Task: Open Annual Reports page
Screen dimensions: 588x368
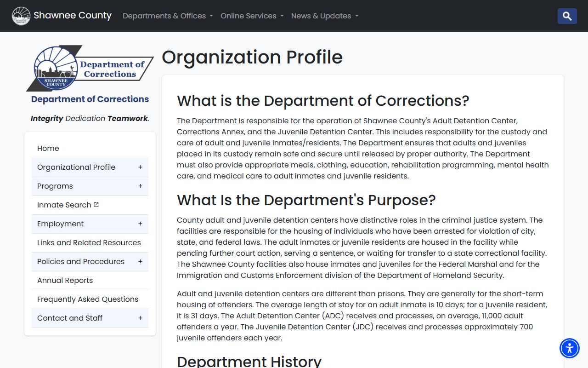Action: [90, 281]
